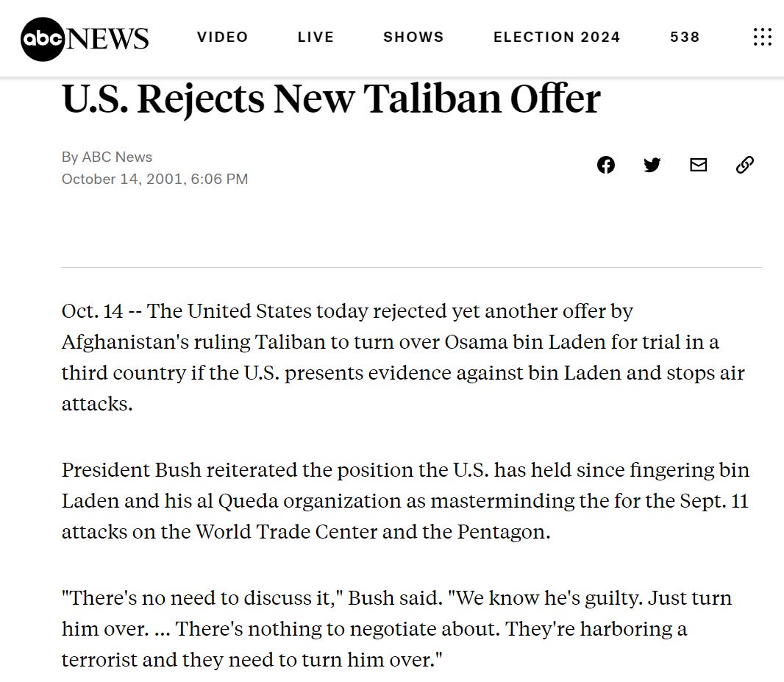Open ELECTION 2024 coverage

coord(557,37)
